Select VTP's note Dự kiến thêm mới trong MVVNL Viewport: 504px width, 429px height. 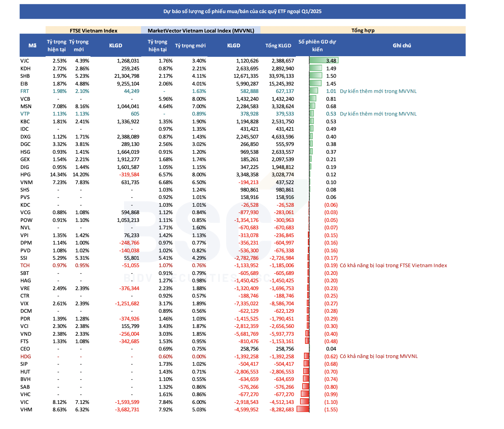tap(378, 114)
